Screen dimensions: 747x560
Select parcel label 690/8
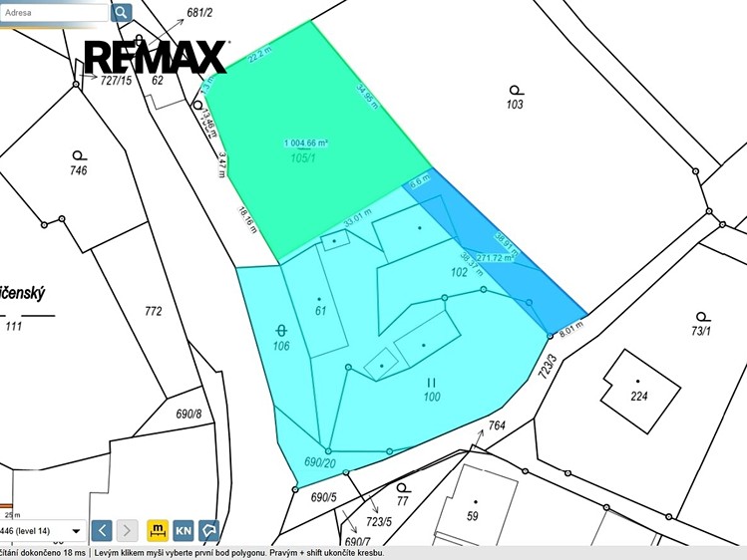point(188,414)
